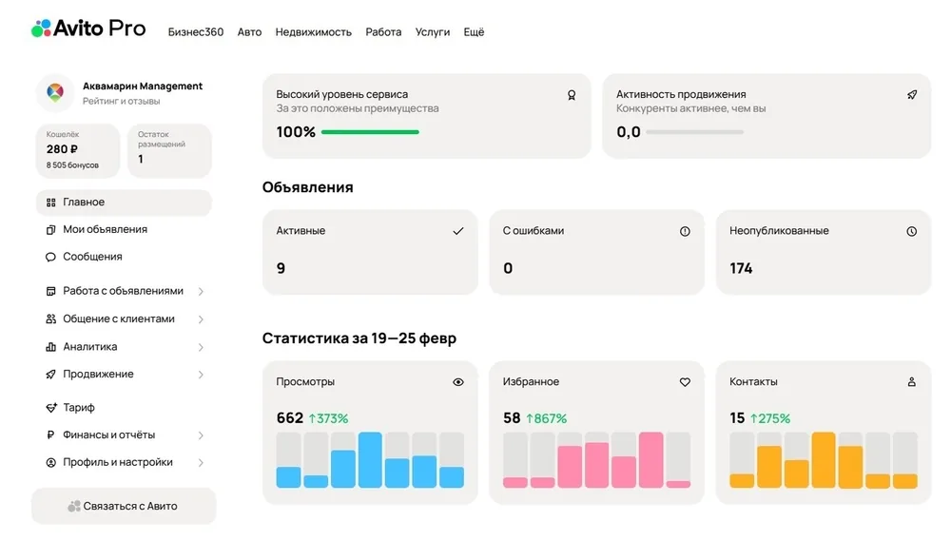Click the chat bubble icon beside Сообщения
951x560 pixels.
pos(51,257)
